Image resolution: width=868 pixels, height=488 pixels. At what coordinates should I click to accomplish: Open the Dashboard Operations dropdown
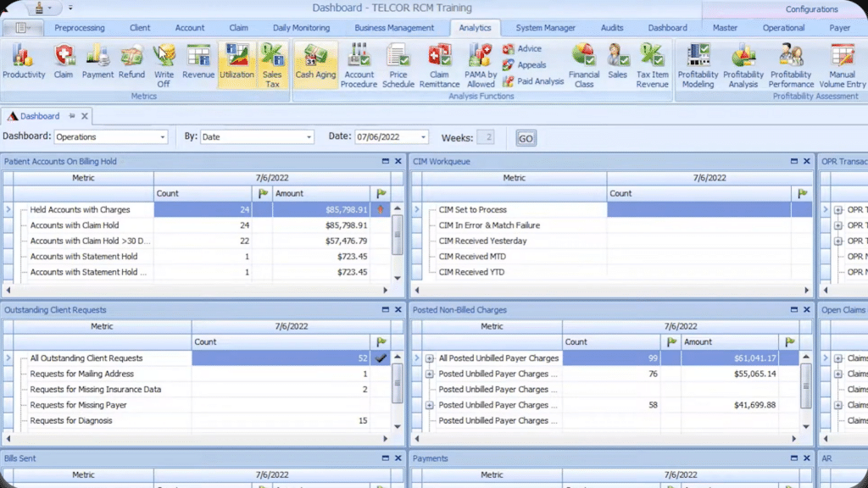[162, 137]
